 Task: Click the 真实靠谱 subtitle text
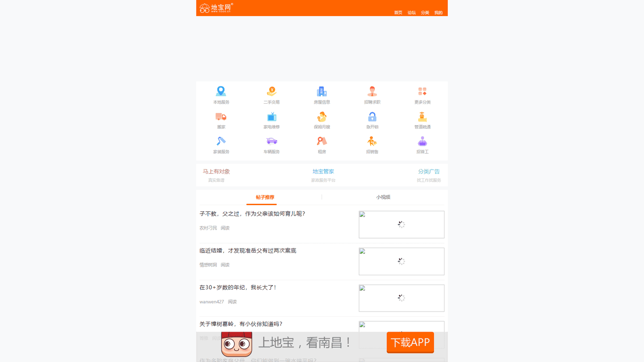click(x=216, y=180)
